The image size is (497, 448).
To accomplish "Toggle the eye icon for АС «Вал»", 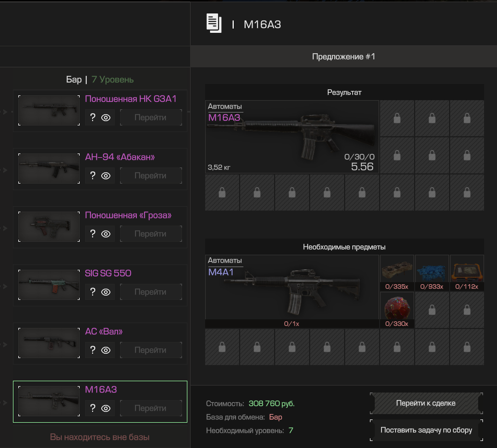I will 106,350.
